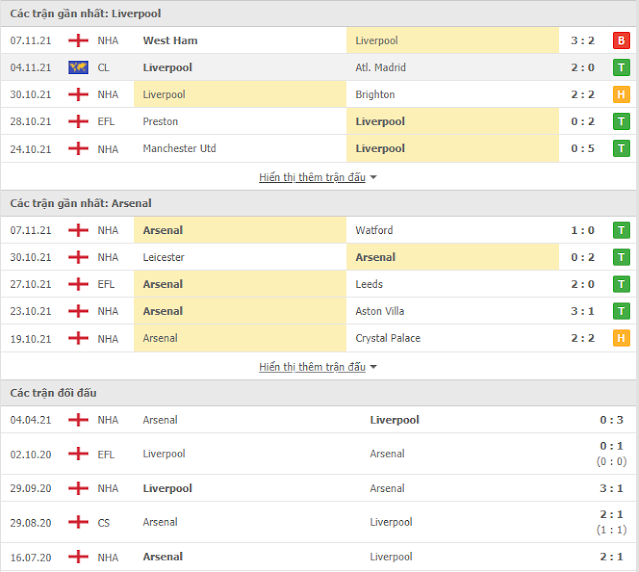Open the Manchester Utd team link
The width and height of the screenshot is (639, 572).
(x=179, y=148)
